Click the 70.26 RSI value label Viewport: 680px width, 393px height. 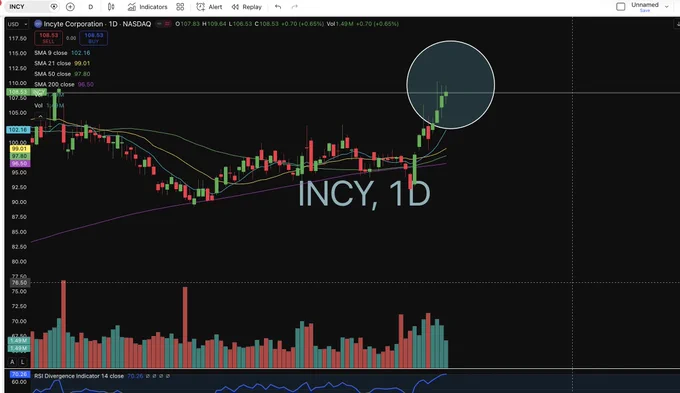tap(20, 374)
